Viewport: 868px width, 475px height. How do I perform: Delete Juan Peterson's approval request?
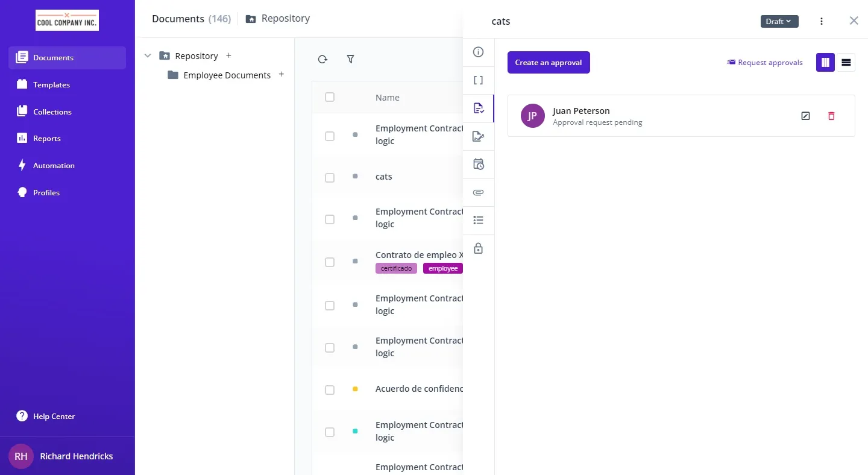coord(831,116)
